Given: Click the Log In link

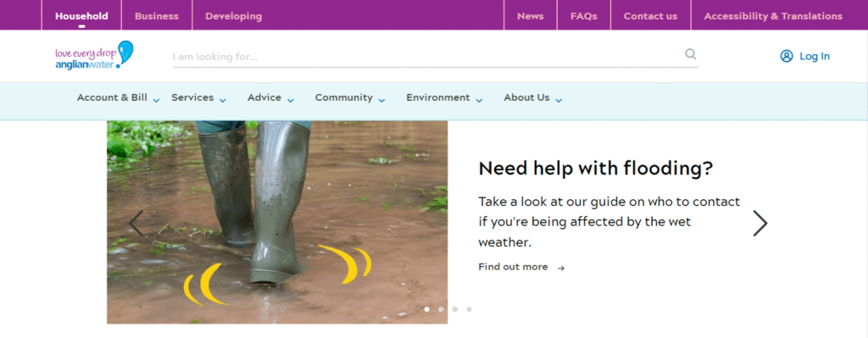Looking at the screenshot, I should (x=815, y=56).
